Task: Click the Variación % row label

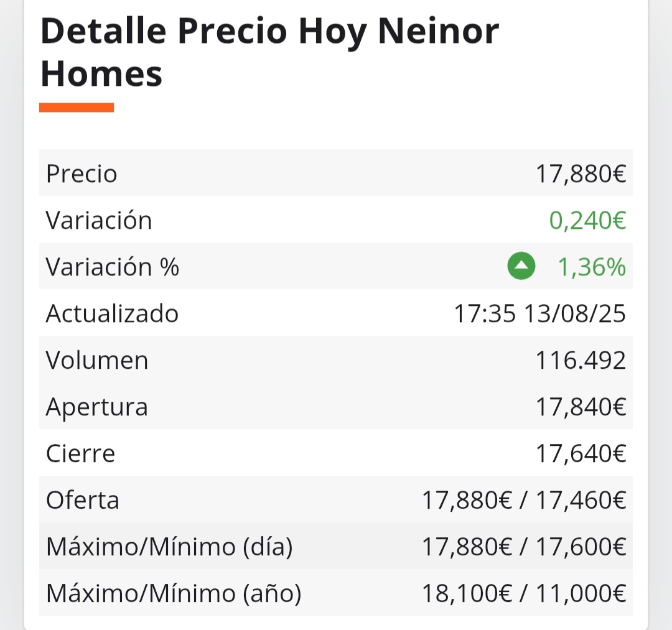Action: point(112,267)
